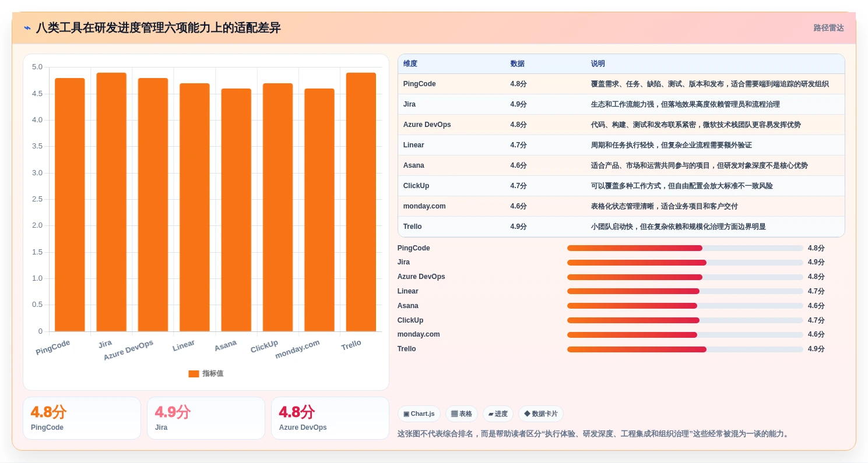This screenshot has width=868, height=463.
Task: Click the Jira bar in the chart
Action: coord(111,202)
